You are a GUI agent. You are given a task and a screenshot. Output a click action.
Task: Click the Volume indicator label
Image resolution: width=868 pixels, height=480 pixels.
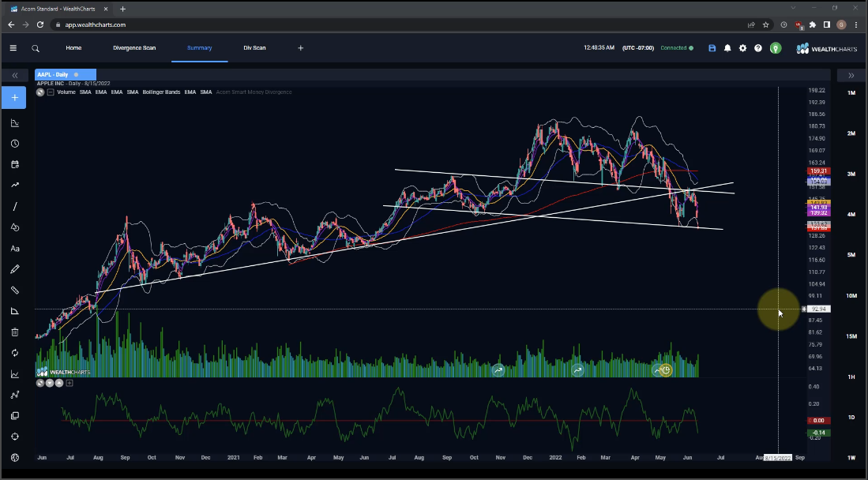coord(66,92)
